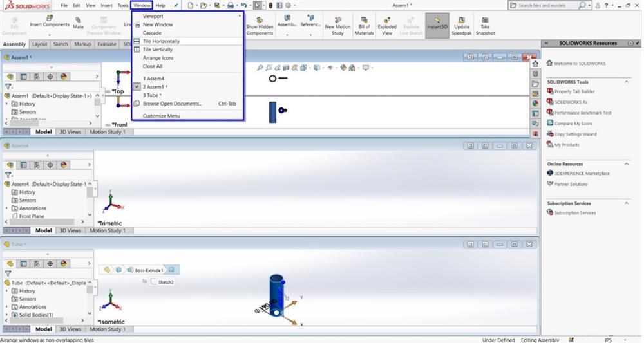Select checked 2 Assem1 document entry
644x343 pixels.
[x=187, y=87]
